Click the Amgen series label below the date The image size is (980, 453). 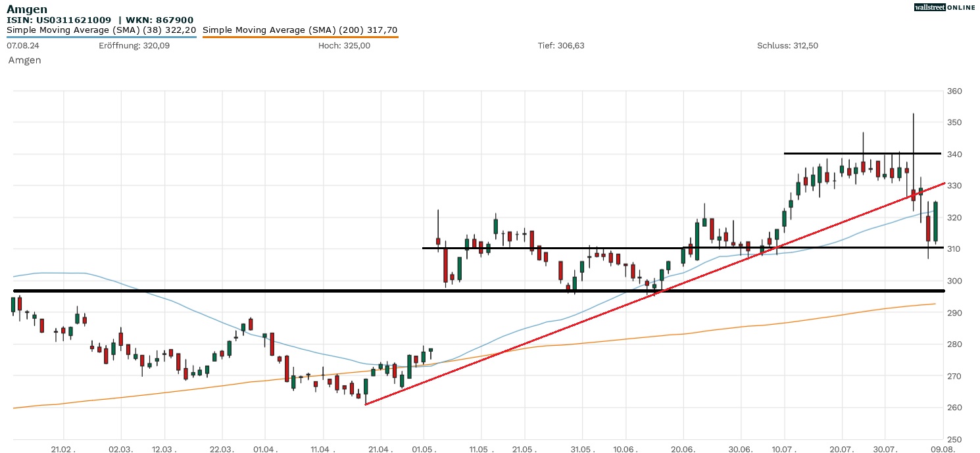(x=25, y=60)
